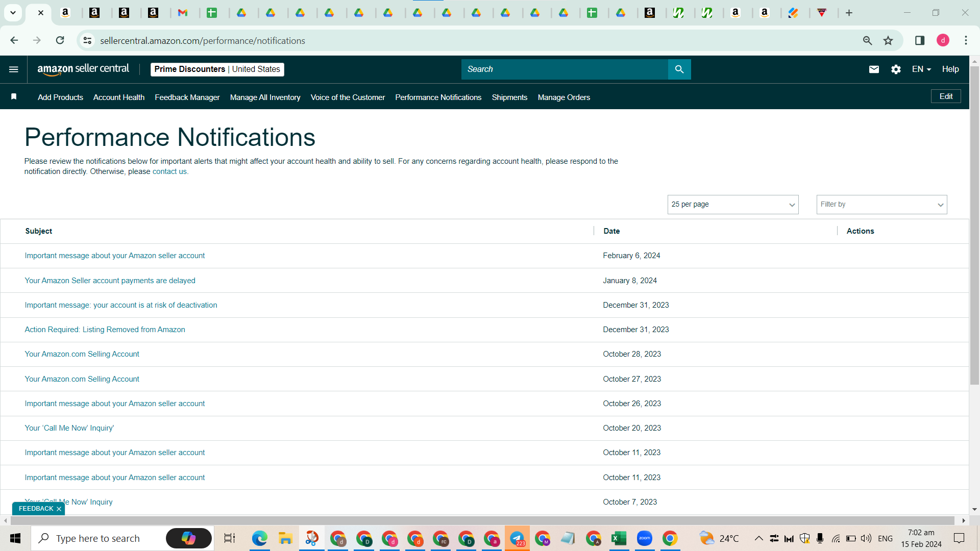This screenshot has width=980, height=551.
Task: Open the volume control in the tray
Action: (866, 538)
